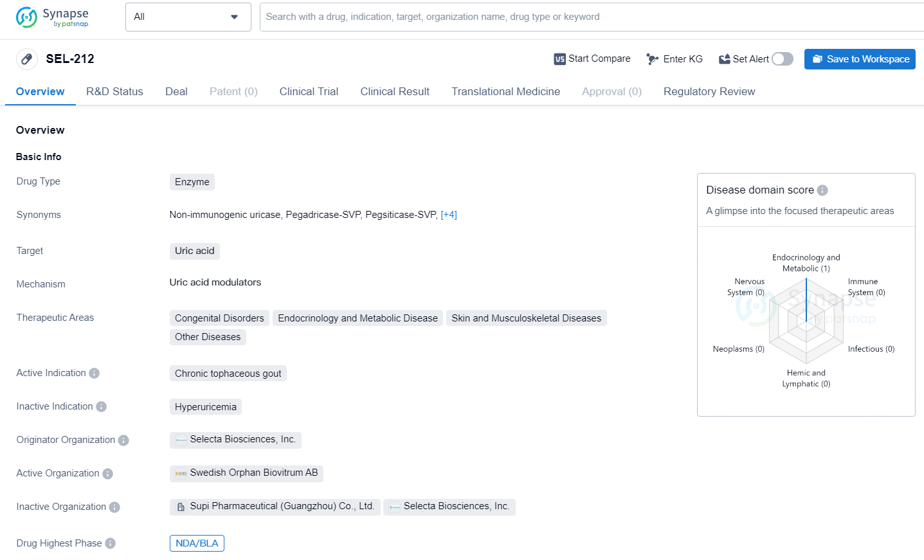Click the Inactive Indication info icon

coord(101,407)
